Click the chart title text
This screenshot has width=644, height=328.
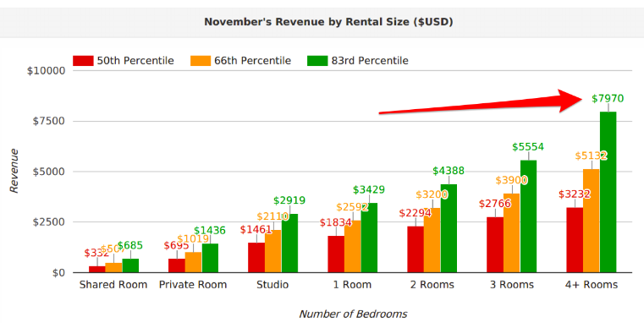[x=328, y=22]
